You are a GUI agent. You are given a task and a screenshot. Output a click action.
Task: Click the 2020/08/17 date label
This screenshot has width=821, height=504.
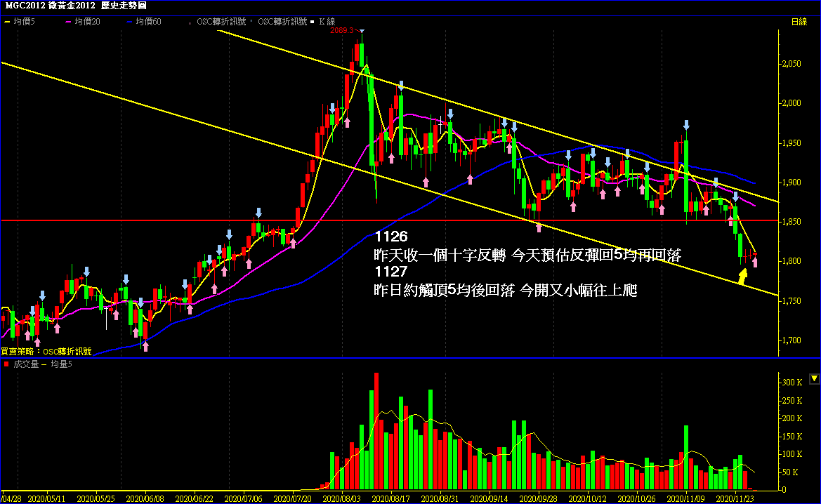(391, 499)
